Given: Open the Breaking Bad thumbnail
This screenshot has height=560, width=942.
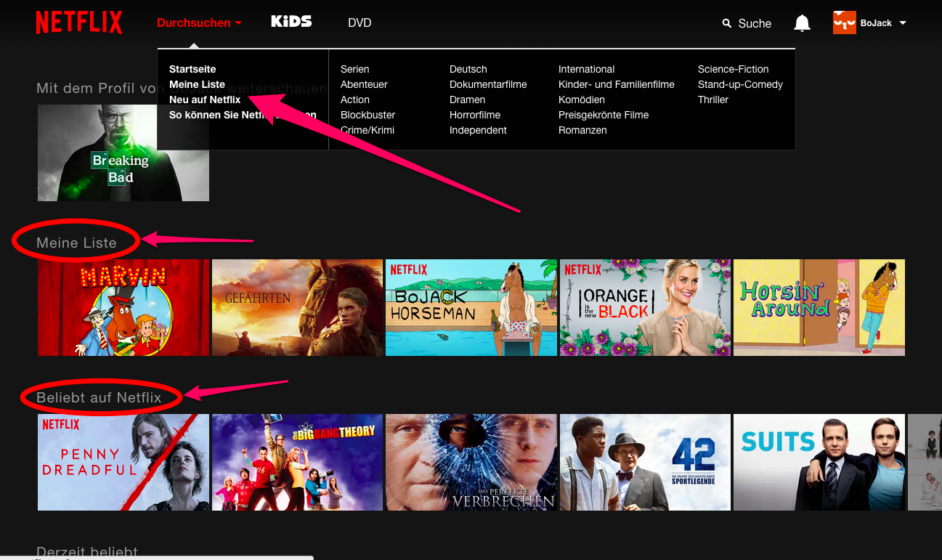Looking at the screenshot, I should coord(123,153).
